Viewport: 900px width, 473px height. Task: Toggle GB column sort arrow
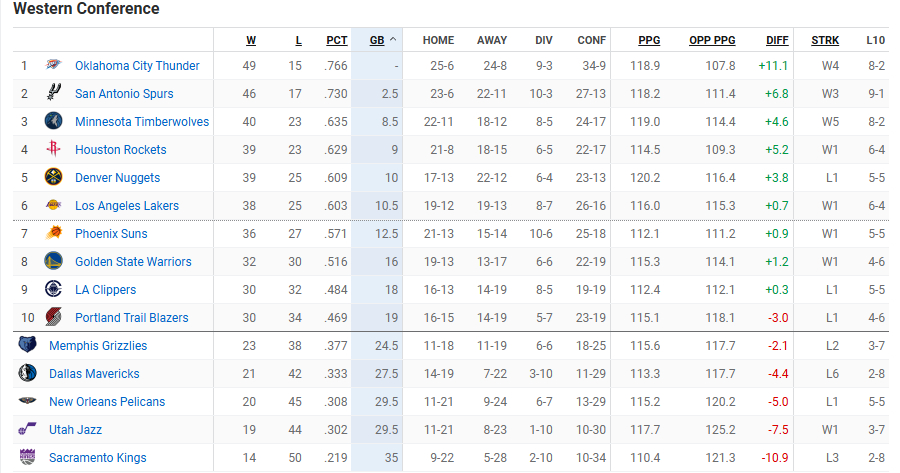393,40
